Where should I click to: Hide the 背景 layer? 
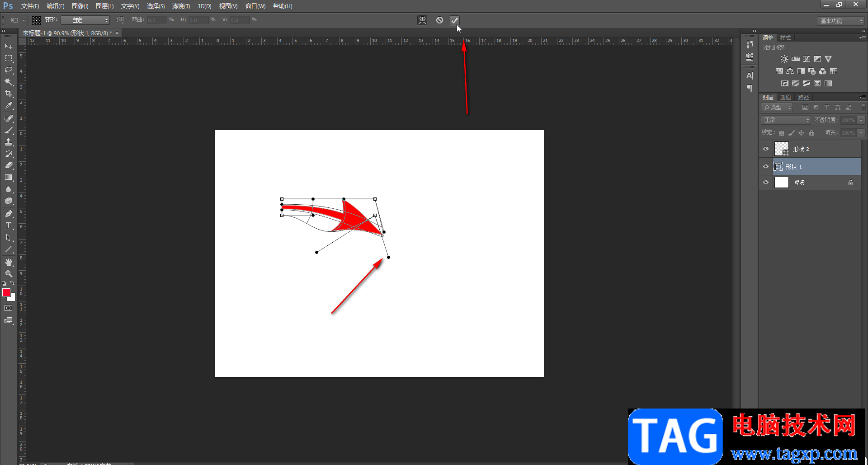tap(766, 183)
